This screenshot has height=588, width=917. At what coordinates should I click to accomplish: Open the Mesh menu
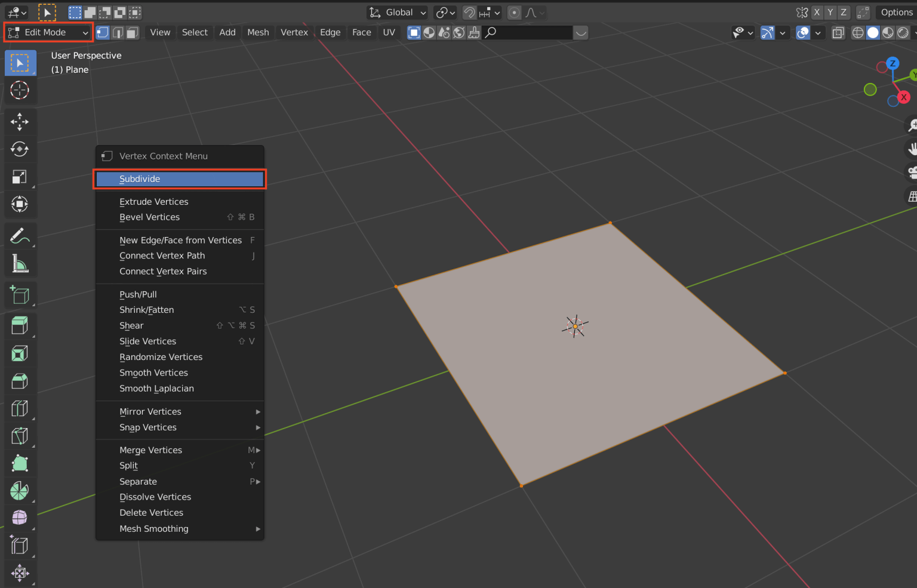click(258, 32)
